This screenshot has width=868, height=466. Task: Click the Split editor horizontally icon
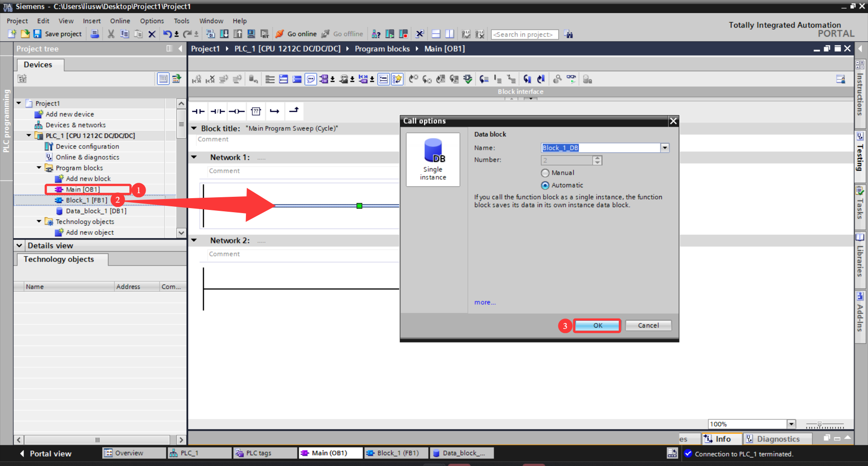coord(436,34)
